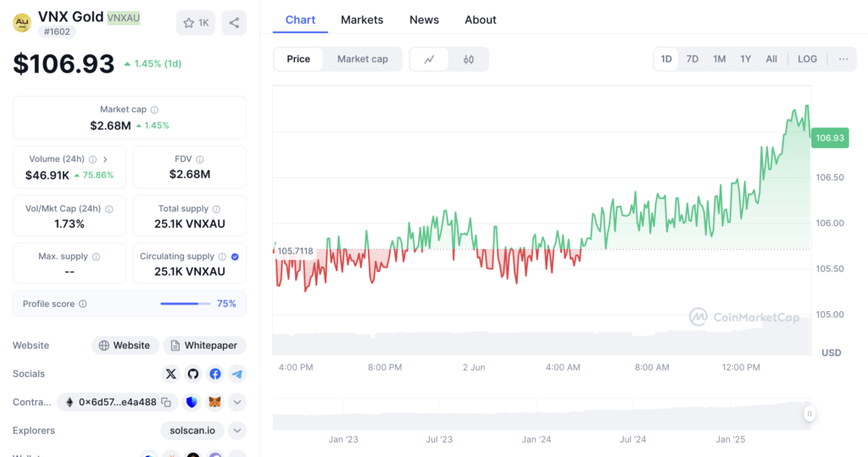Select the 1Y time range
The image size is (868, 457).
point(746,59)
